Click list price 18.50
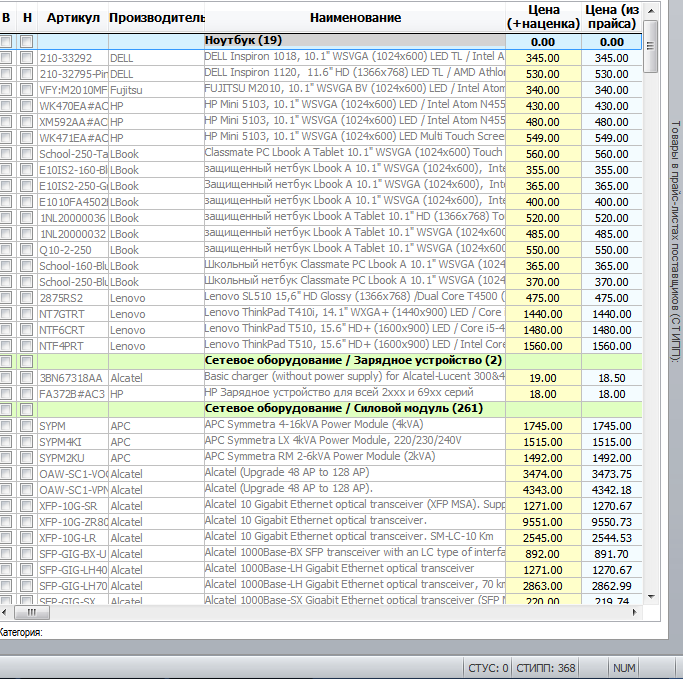683x679 pixels. pyautogui.click(x=612, y=378)
